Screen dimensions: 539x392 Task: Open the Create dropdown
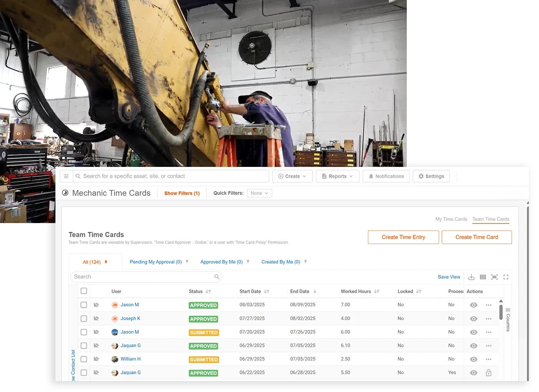point(292,176)
